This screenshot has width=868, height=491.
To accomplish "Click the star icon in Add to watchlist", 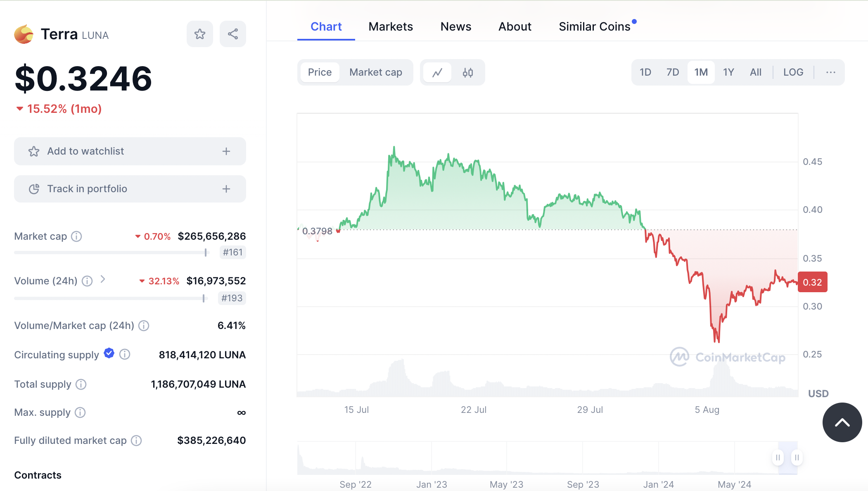I will click(x=34, y=151).
